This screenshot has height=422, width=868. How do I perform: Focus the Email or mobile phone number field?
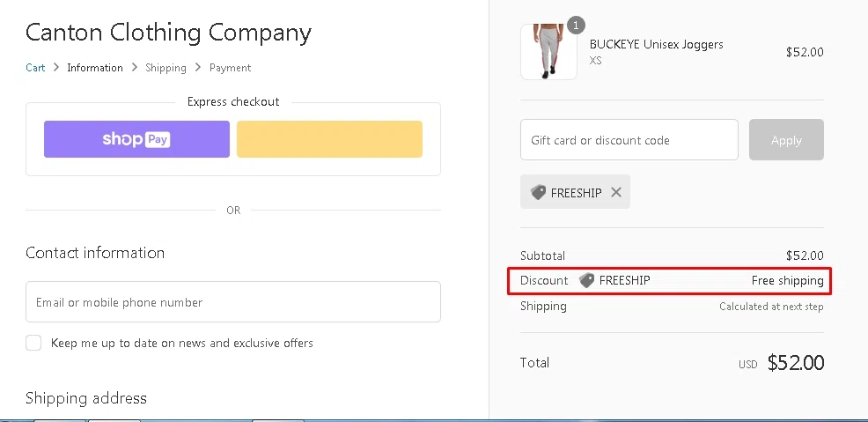click(233, 302)
